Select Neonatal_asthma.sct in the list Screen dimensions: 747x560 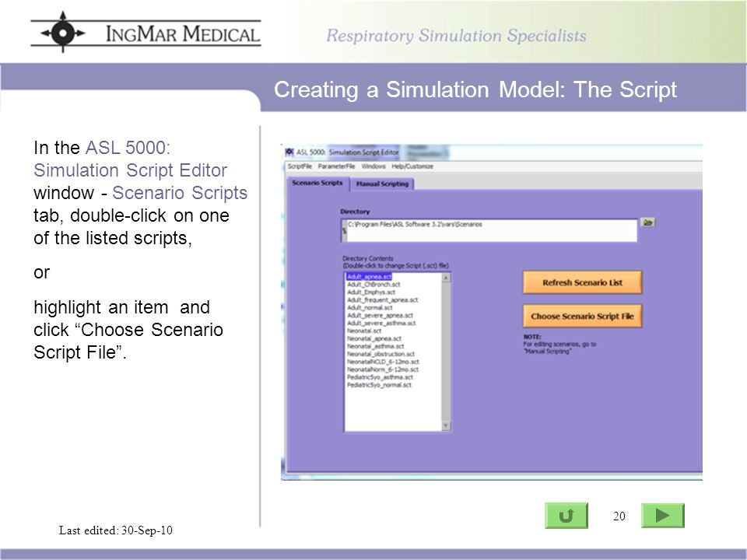point(375,346)
